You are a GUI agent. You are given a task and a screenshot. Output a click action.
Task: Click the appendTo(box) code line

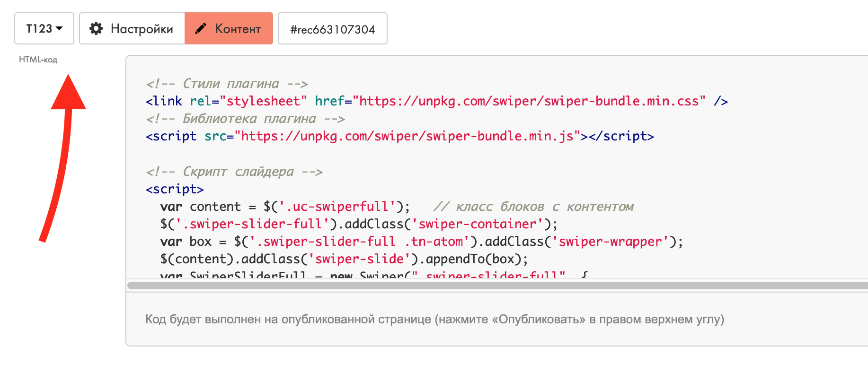click(x=344, y=259)
